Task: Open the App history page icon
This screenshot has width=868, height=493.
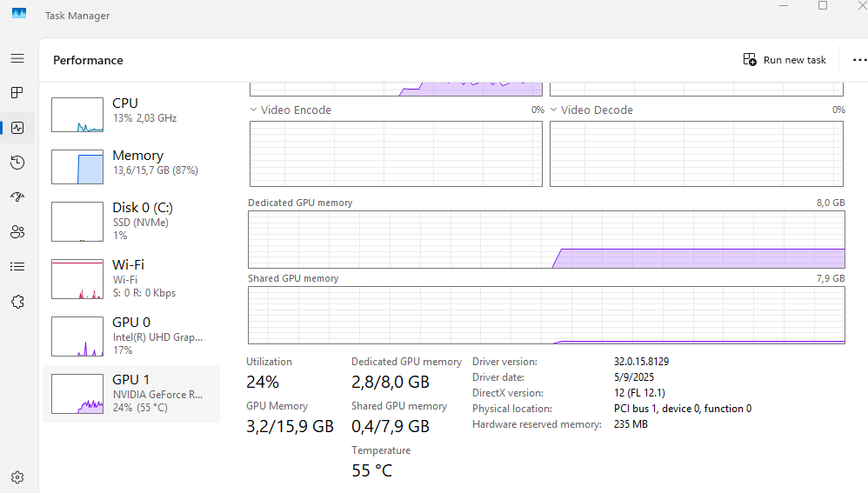Action: (x=17, y=163)
